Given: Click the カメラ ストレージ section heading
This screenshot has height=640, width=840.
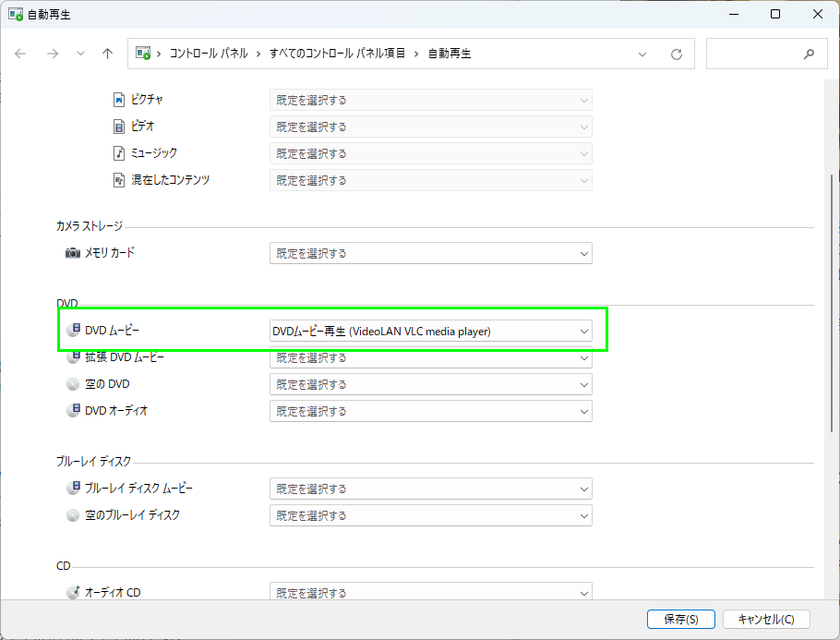Looking at the screenshot, I should (x=90, y=226).
